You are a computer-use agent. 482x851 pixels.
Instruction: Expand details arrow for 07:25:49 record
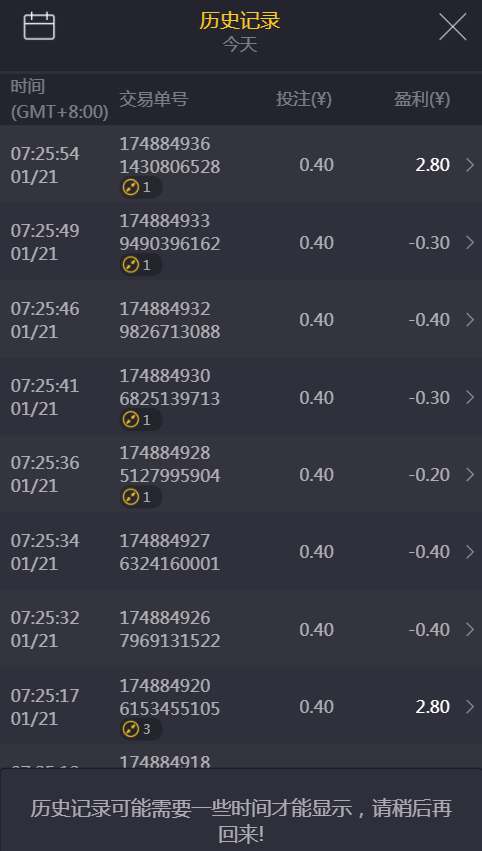(x=470, y=243)
